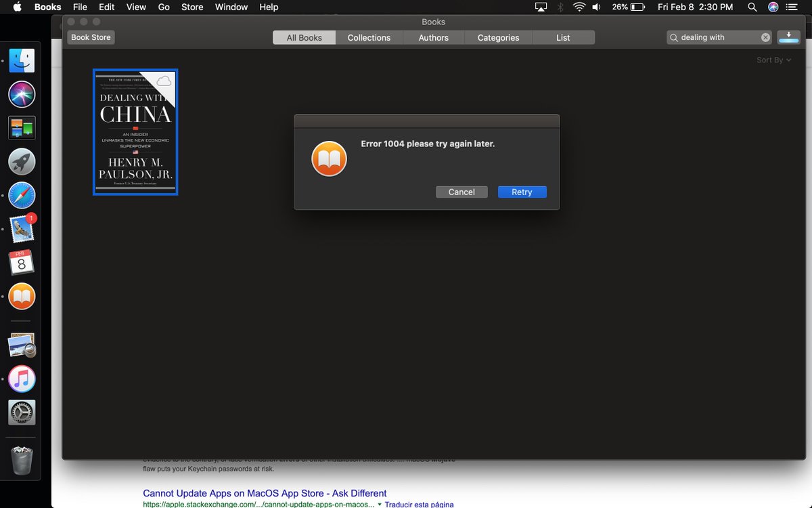Click the Books icon in the dock
Image resolution: width=812 pixels, height=508 pixels.
(x=22, y=296)
